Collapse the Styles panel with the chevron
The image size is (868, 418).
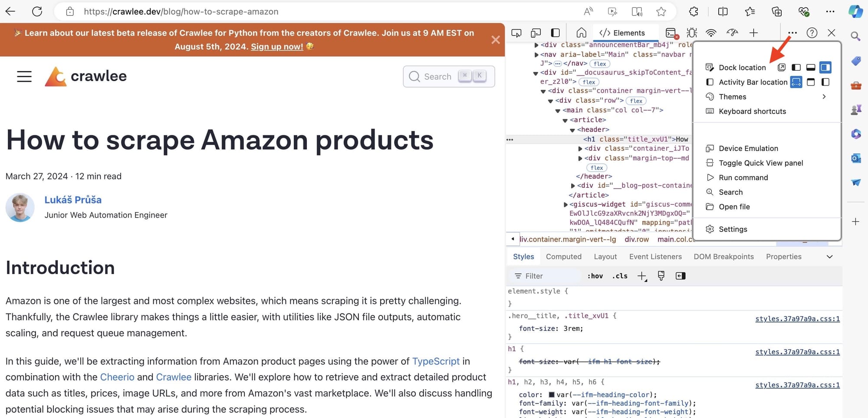[x=830, y=256]
